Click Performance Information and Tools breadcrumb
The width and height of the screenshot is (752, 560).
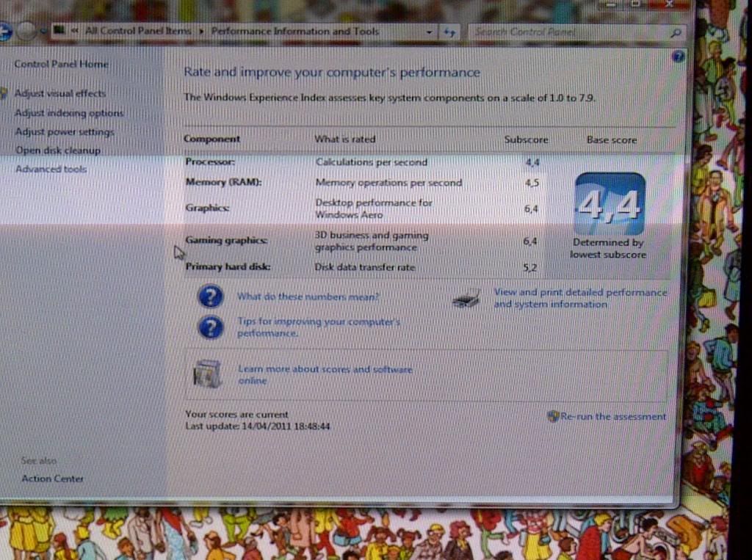tap(295, 31)
